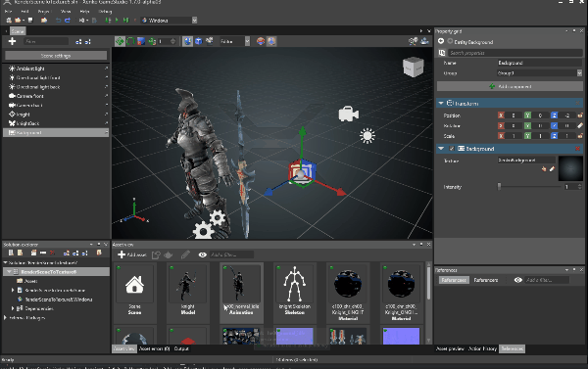Screen dimensions: 588x369
Task: Click the Intensity slider handle
Action: pyautogui.click(x=499, y=187)
